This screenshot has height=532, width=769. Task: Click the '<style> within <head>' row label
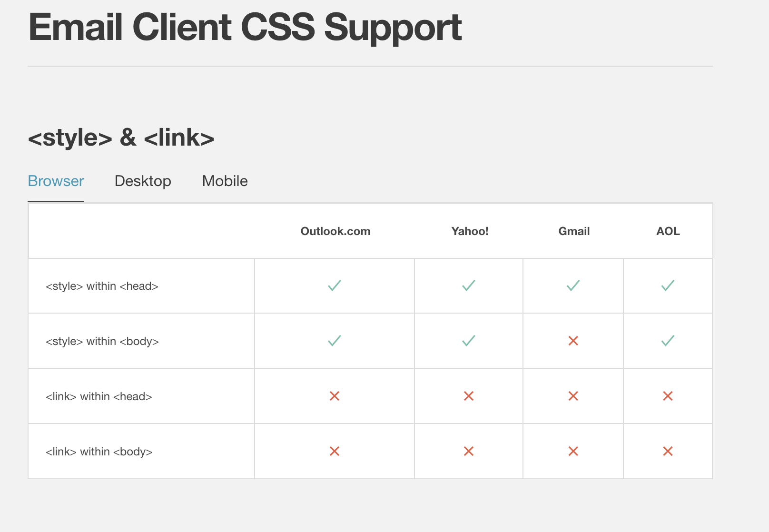click(102, 286)
